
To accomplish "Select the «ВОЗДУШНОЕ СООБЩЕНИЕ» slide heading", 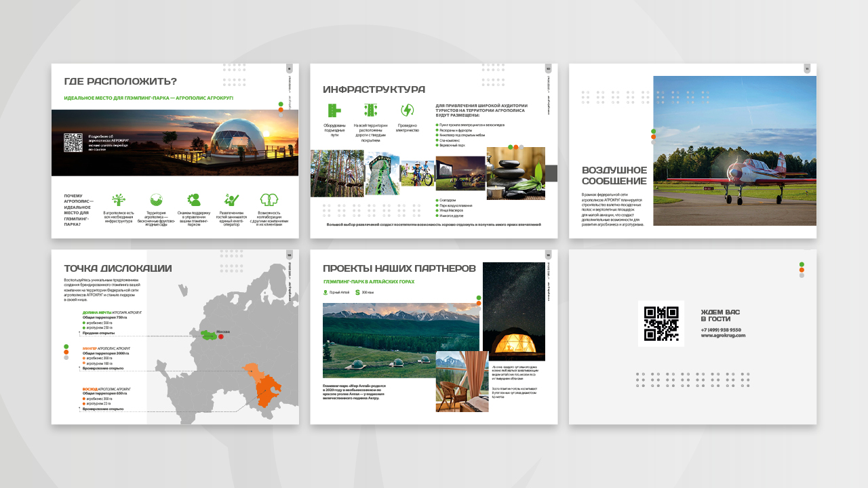I will 614,176.
